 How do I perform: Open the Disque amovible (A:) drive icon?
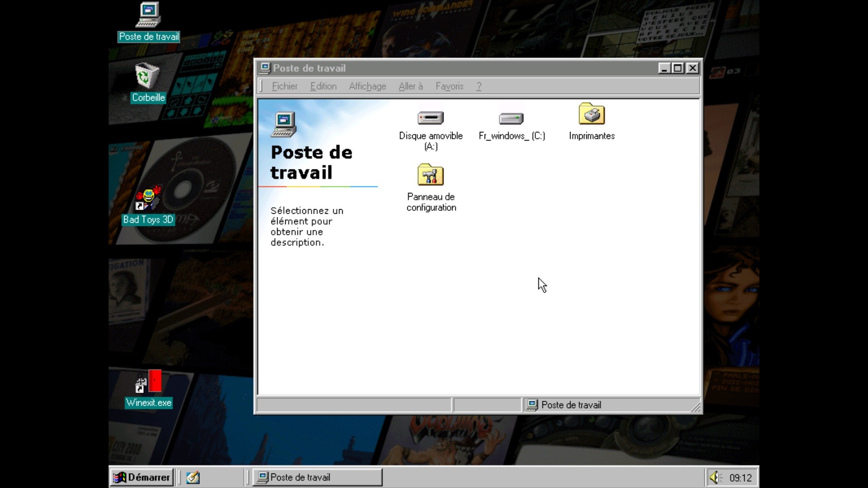[430, 118]
